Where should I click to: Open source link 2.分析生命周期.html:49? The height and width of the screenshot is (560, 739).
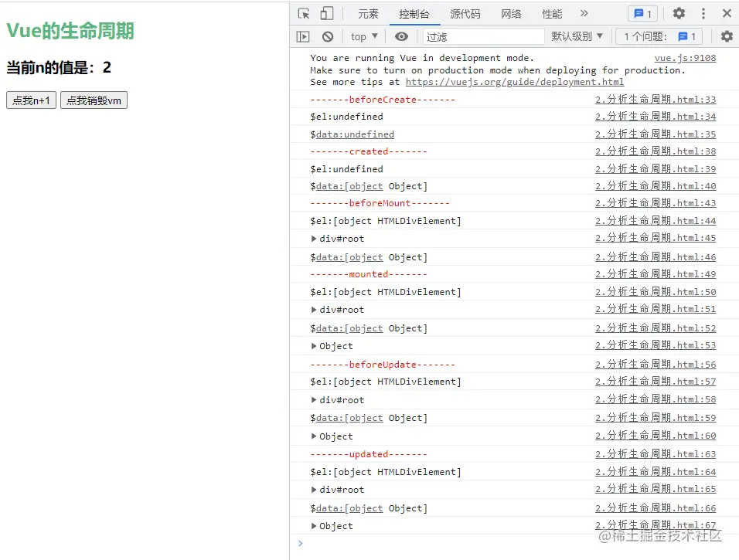click(x=656, y=274)
